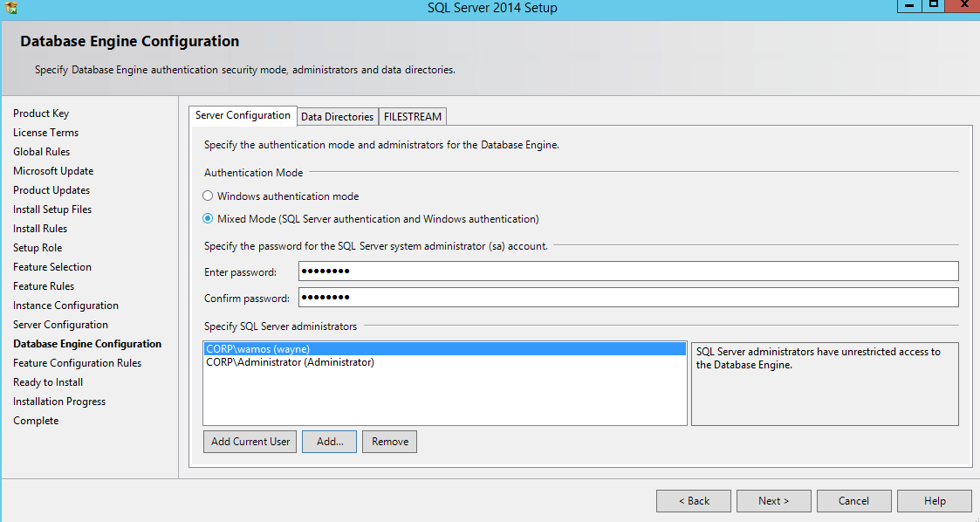The image size is (980, 522).
Task: Click the Enter password field
Action: tap(627, 271)
